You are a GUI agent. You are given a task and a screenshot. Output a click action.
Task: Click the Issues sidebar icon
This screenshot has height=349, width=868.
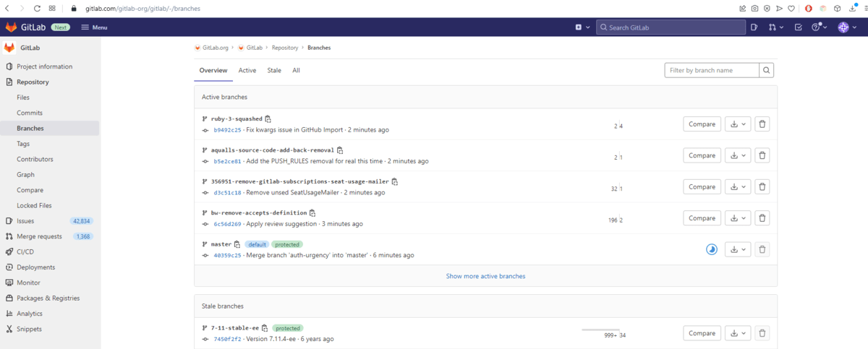point(9,221)
